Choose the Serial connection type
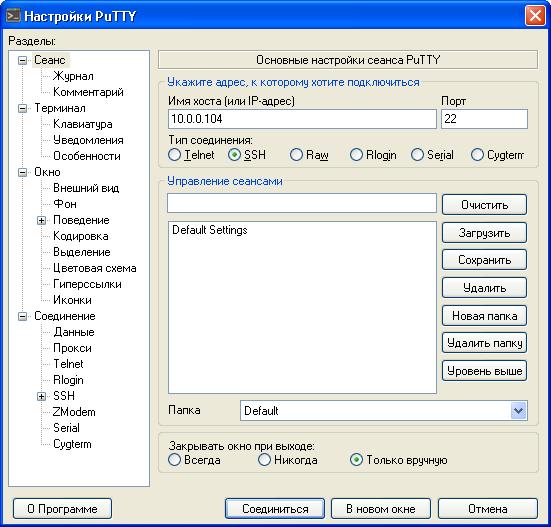Viewport: 551px width, 527px height. 417,155
